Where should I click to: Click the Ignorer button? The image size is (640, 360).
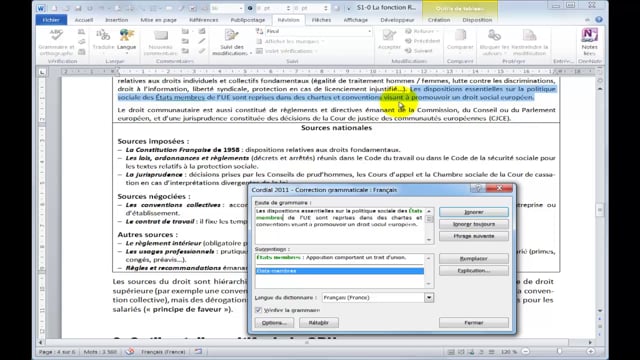[474, 212]
